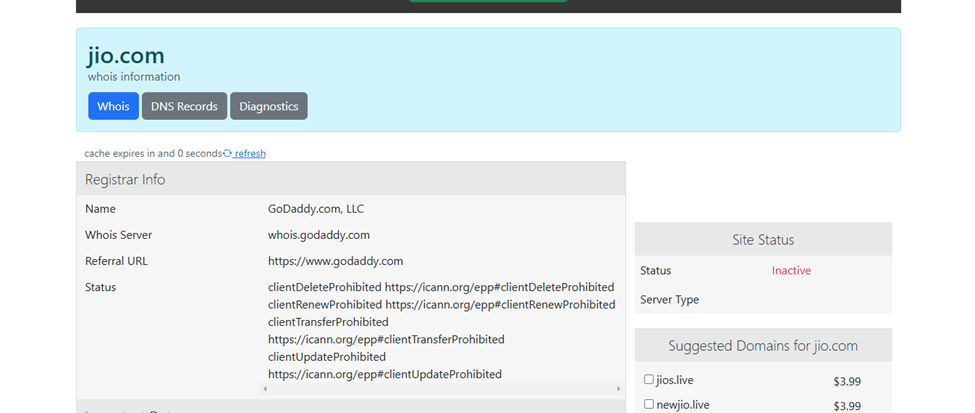Click the status box right scroll arrow
Viewport: 975px width, 413px height.
pyautogui.click(x=618, y=389)
